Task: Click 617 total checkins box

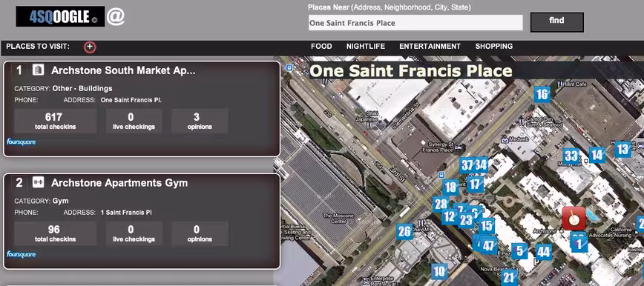Action: [56, 121]
